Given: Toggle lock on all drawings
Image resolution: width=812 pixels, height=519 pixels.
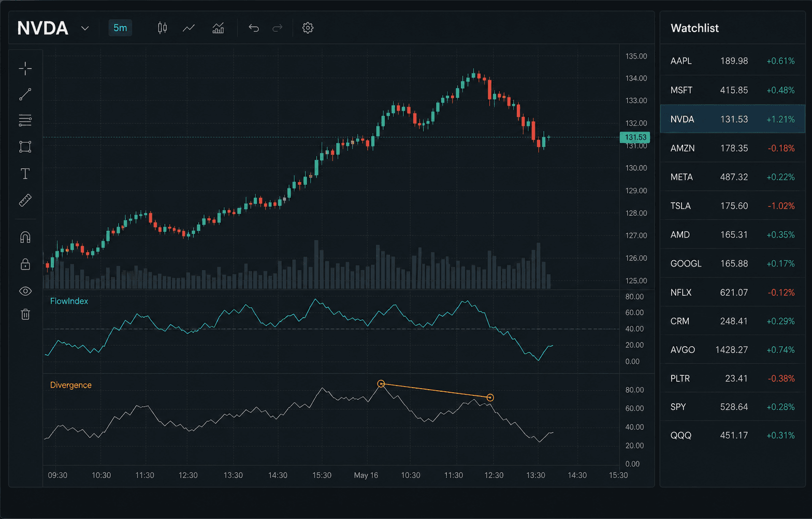Looking at the screenshot, I should tap(25, 264).
